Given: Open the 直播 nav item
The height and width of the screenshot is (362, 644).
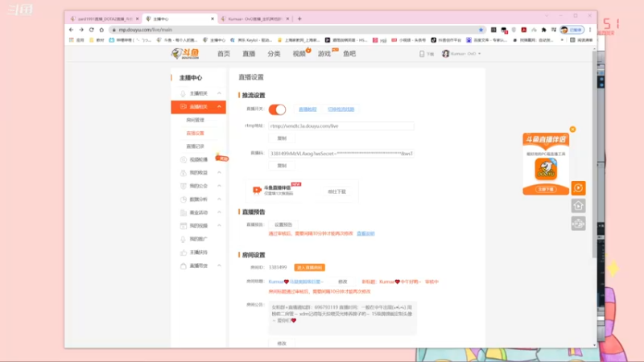Looking at the screenshot, I should 249,54.
